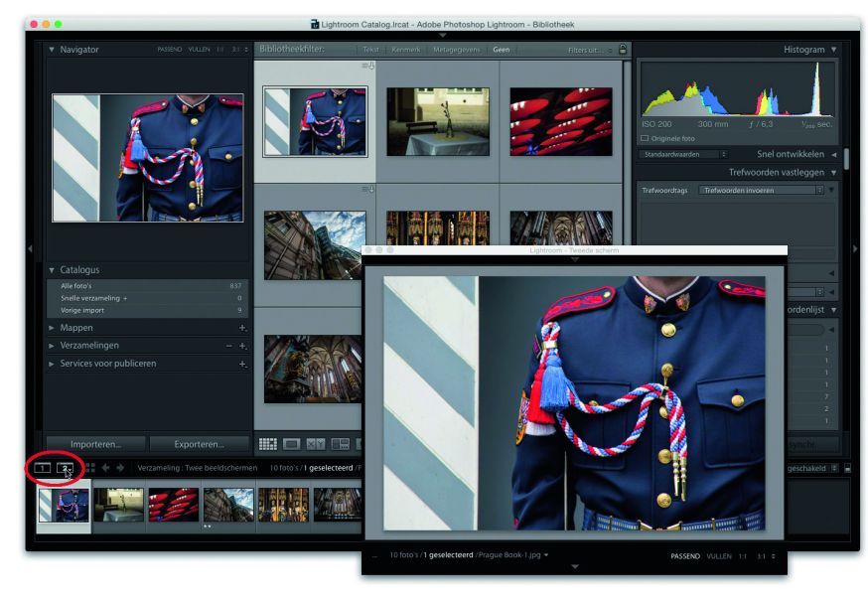The width and height of the screenshot is (868, 601).
Task: Set second window zoom to VULLEN
Action: pos(719,556)
